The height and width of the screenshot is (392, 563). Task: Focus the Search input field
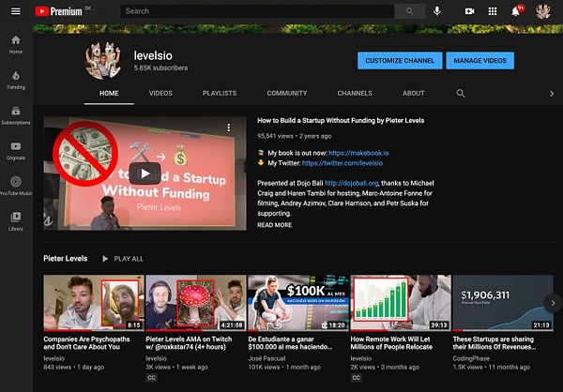(257, 11)
